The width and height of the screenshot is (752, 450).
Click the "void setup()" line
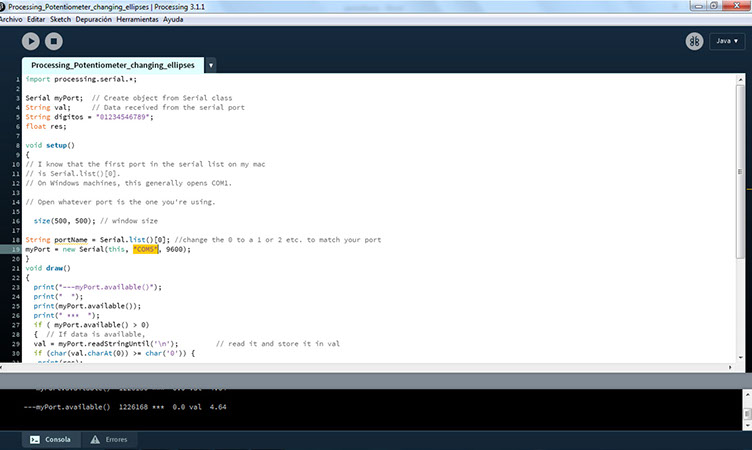pyautogui.click(x=50, y=145)
